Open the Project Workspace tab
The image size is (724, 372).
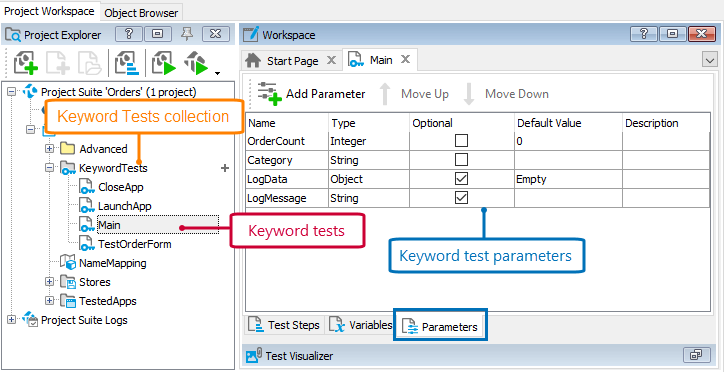(49, 11)
